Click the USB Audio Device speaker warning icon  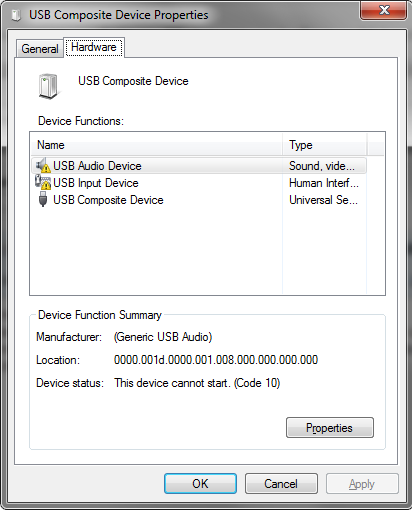pos(43,166)
